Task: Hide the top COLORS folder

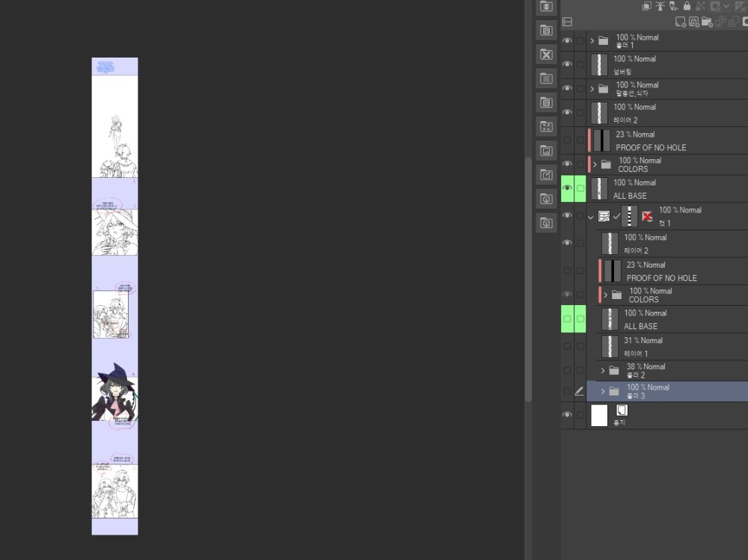Action: [x=567, y=164]
